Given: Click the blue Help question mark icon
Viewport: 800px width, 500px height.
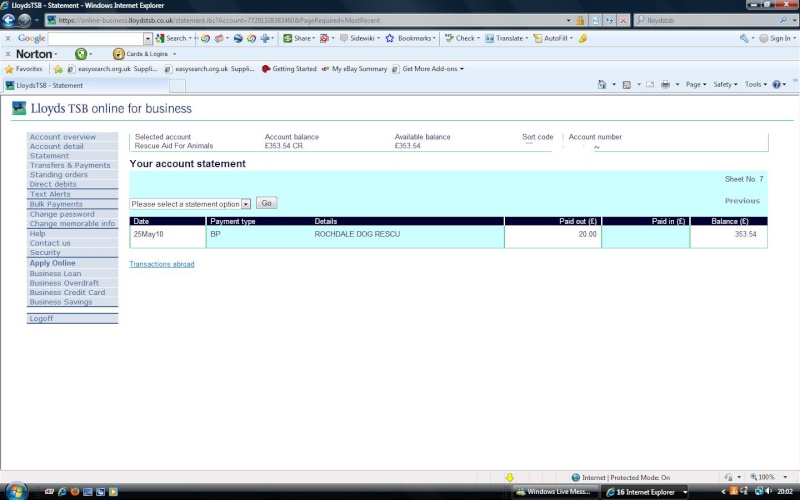Looking at the screenshot, I should (x=777, y=85).
